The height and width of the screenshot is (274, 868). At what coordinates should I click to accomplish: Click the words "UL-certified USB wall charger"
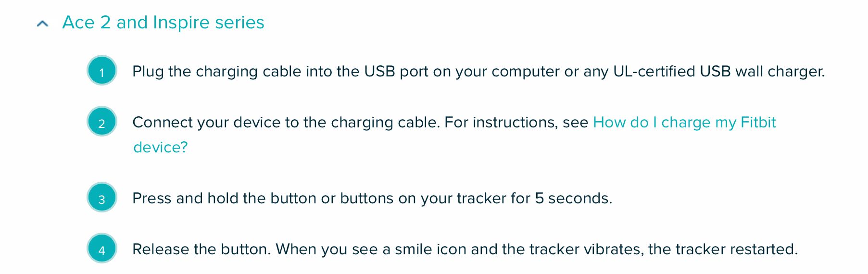[x=718, y=72]
